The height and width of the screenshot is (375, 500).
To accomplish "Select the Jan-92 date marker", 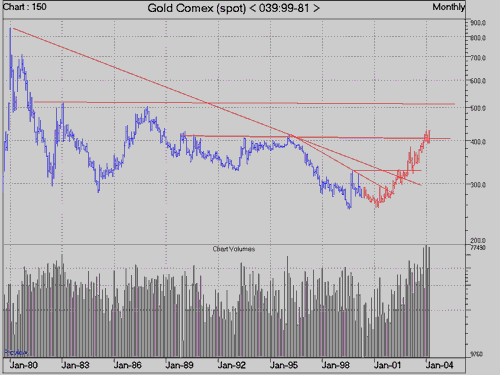I will [x=232, y=365].
